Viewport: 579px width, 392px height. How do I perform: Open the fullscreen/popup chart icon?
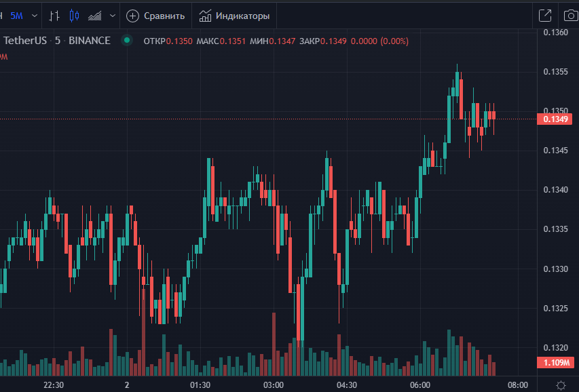tap(544, 15)
